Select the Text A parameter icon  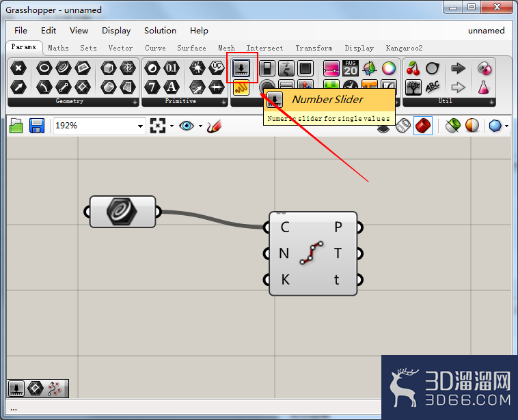coord(171,87)
